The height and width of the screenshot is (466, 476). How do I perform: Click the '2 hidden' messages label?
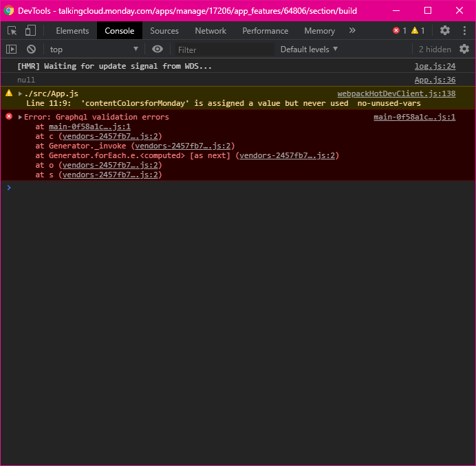435,49
